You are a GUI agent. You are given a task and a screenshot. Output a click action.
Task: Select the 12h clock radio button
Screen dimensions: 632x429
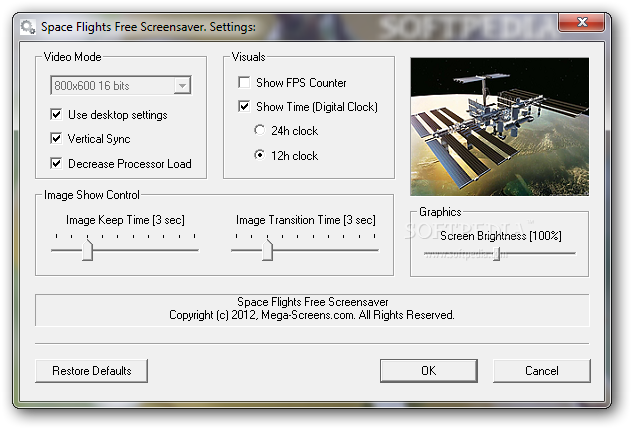tap(260, 155)
